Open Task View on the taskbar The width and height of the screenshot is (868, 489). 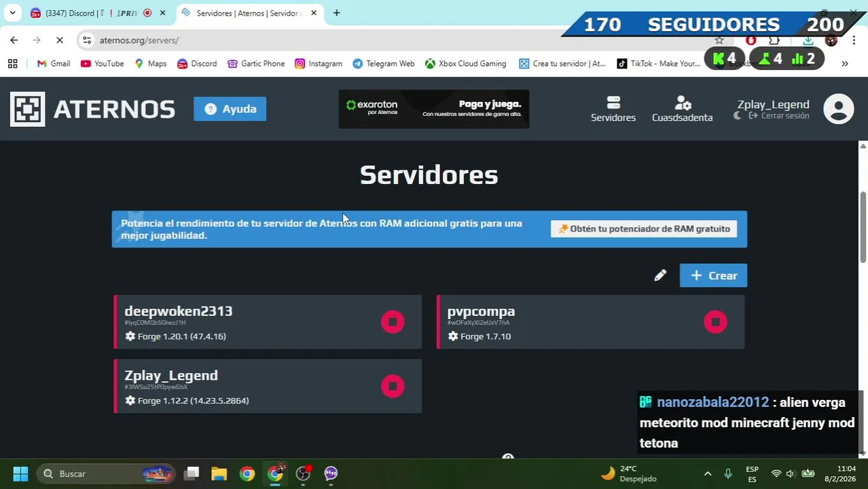tap(192, 473)
